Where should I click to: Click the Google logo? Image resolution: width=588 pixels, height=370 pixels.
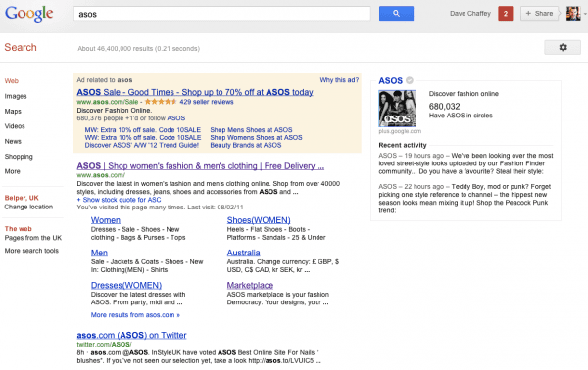(x=28, y=14)
